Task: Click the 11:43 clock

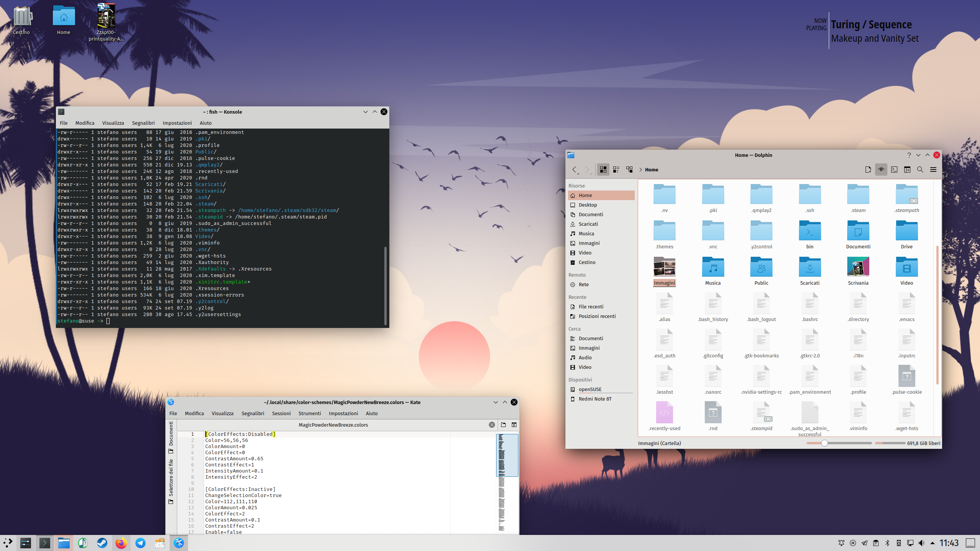Action: point(949,543)
